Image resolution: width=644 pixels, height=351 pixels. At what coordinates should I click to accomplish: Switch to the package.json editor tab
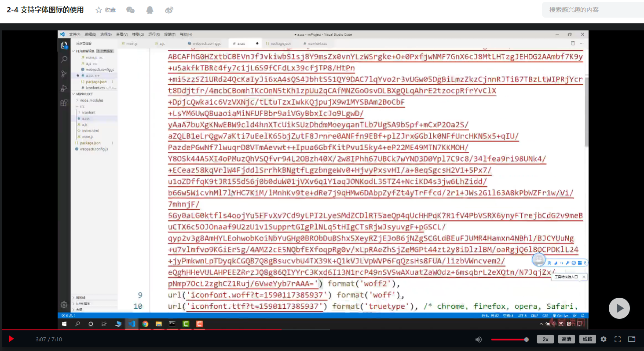tap(281, 44)
